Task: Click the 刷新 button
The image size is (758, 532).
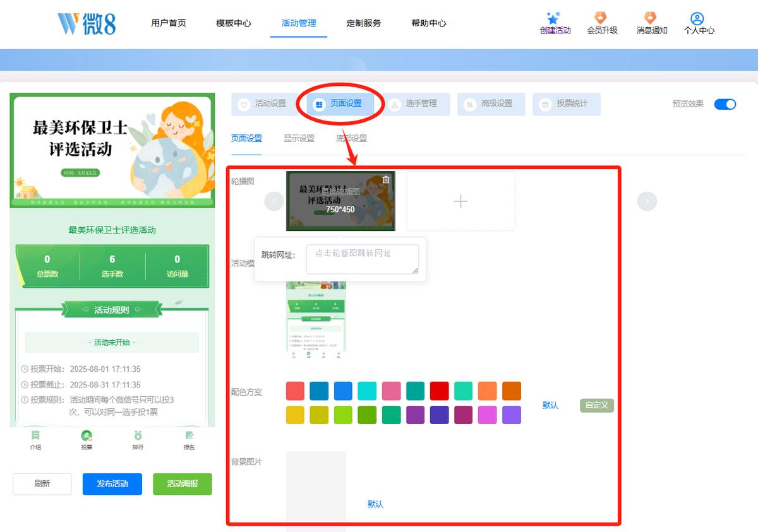Action: point(42,484)
